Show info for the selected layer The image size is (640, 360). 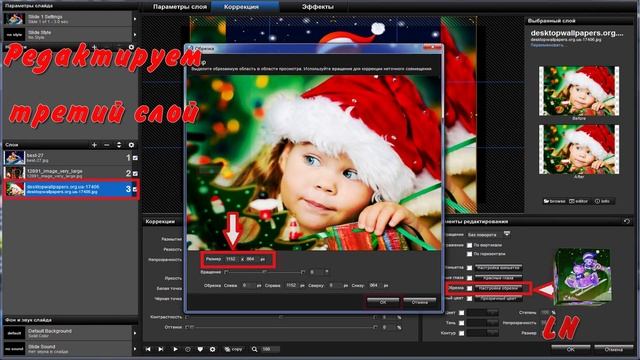[x=602, y=201]
